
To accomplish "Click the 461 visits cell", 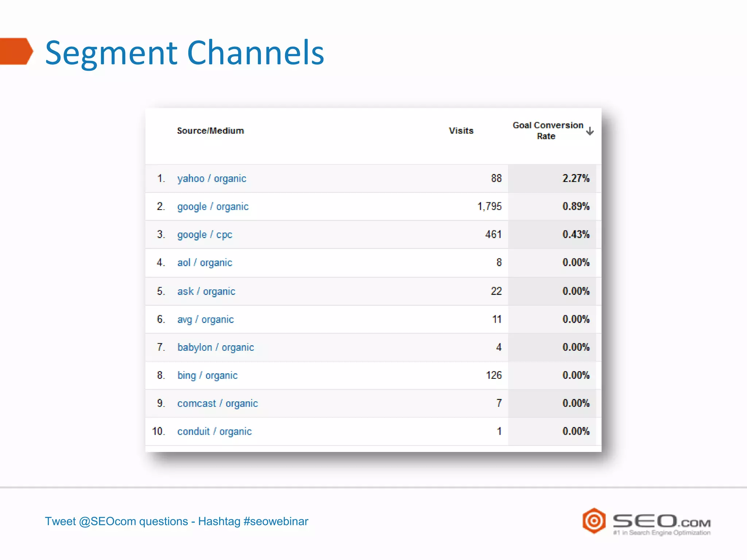I will (x=494, y=234).
